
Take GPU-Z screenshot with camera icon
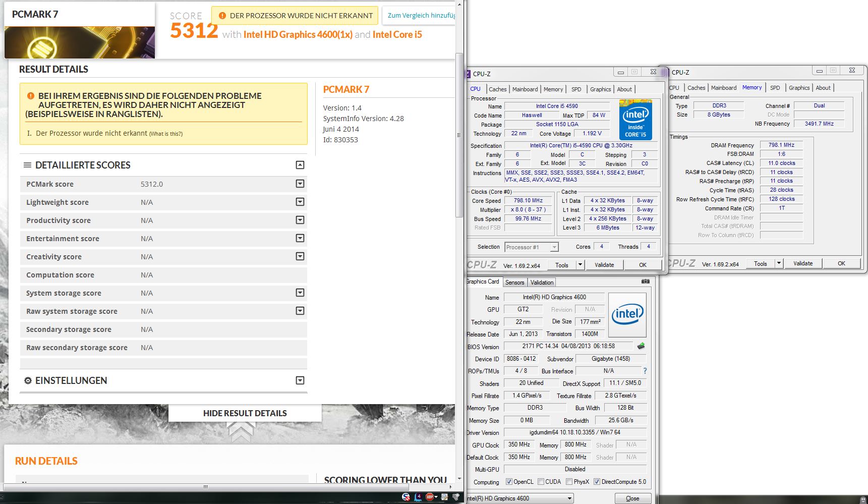click(x=645, y=282)
